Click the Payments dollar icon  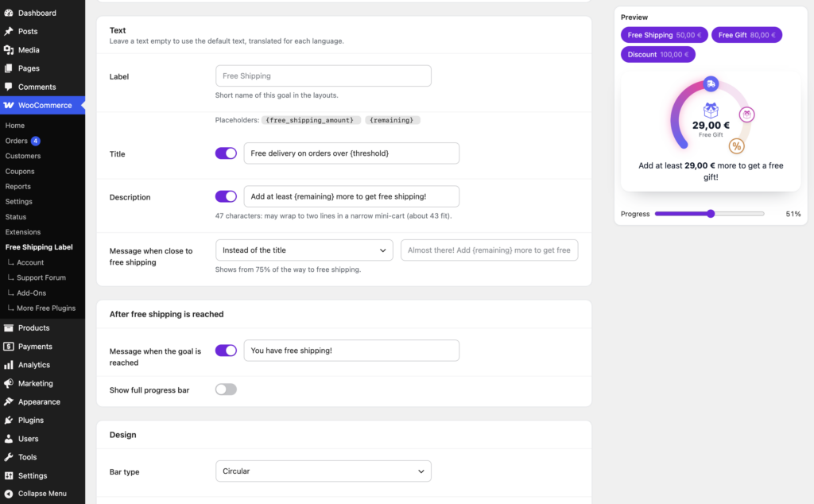[x=8, y=347]
